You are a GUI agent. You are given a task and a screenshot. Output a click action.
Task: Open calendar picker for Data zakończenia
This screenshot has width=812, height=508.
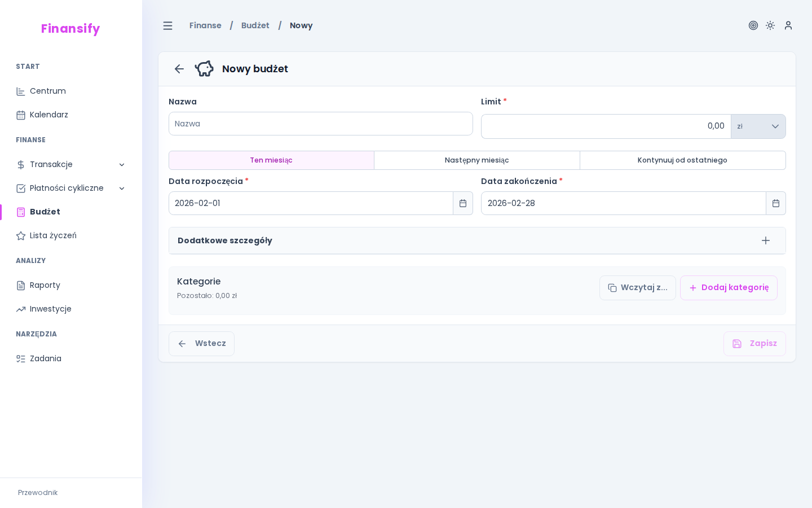click(775, 203)
